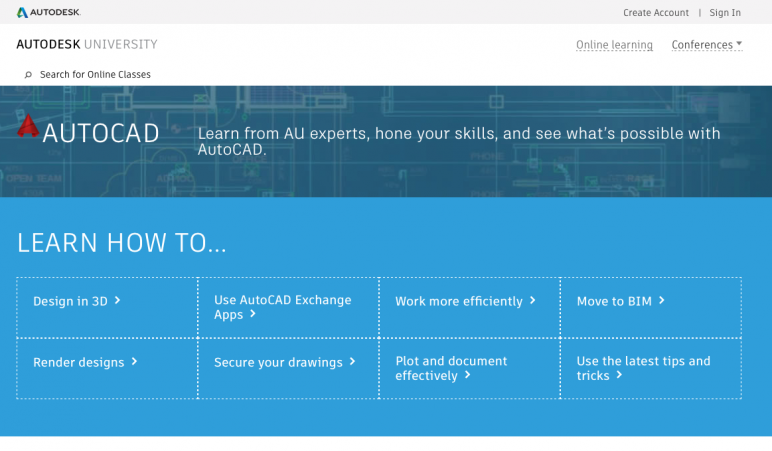Open Work more efficiently topic
Screen dimensions: 772x451
[x=465, y=301]
